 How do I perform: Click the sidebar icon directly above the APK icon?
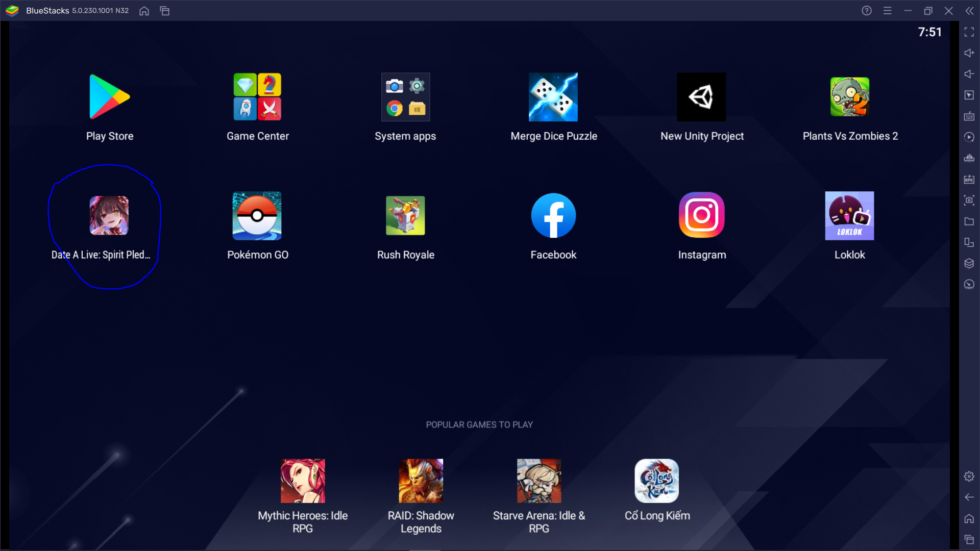click(x=969, y=158)
